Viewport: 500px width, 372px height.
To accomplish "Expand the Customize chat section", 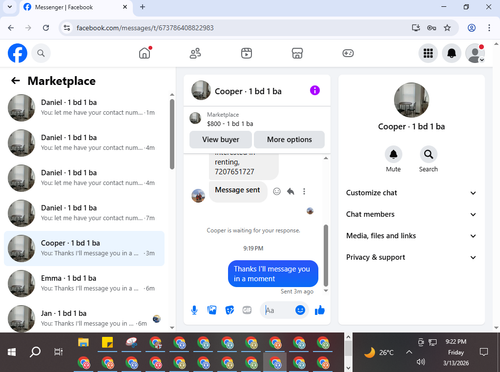I will pos(411,193).
